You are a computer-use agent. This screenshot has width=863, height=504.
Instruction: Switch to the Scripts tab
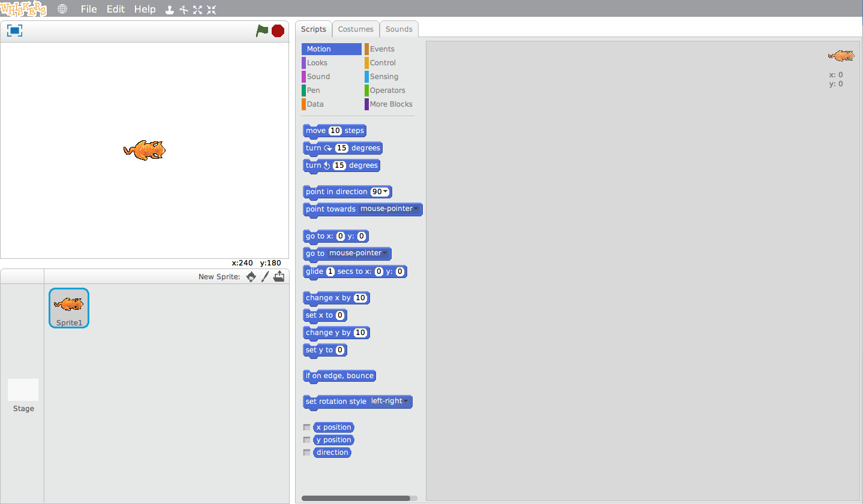tap(314, 29)
